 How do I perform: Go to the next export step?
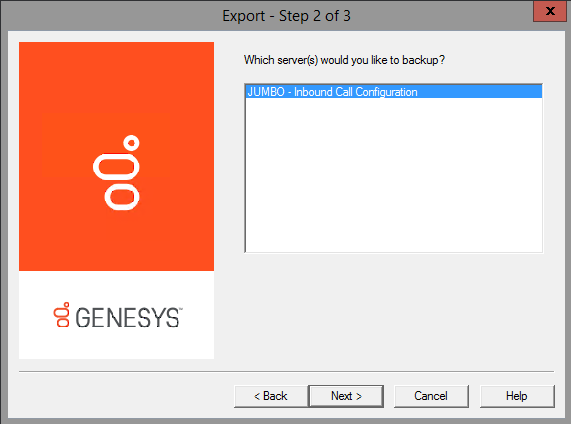(346, 396)
